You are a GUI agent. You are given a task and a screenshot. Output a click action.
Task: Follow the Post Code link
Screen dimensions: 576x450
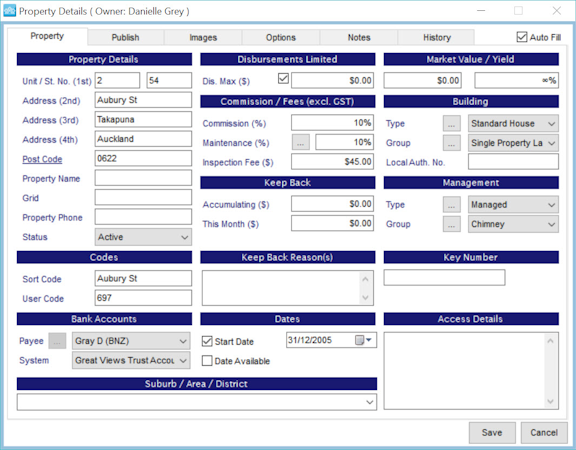[x=42, y=159]
